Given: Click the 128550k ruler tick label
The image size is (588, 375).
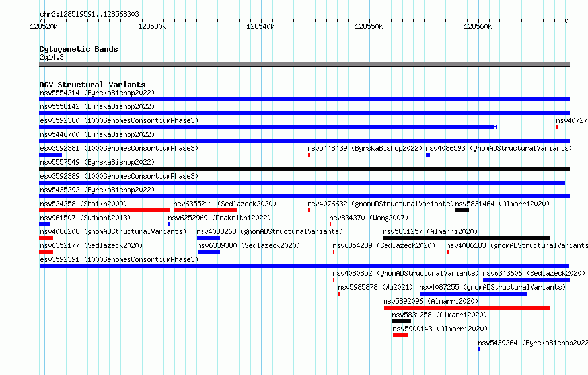Looking at the screenshot, I should pos(369,26).
